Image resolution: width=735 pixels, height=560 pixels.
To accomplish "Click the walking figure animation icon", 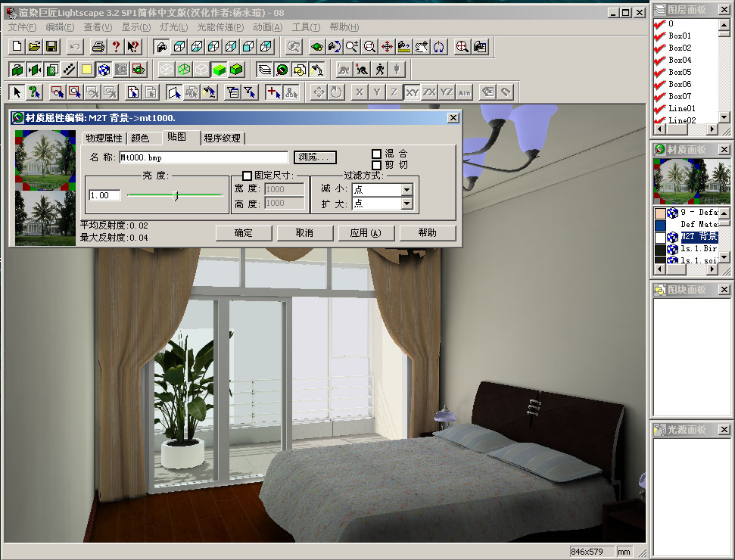I will 380,70.
